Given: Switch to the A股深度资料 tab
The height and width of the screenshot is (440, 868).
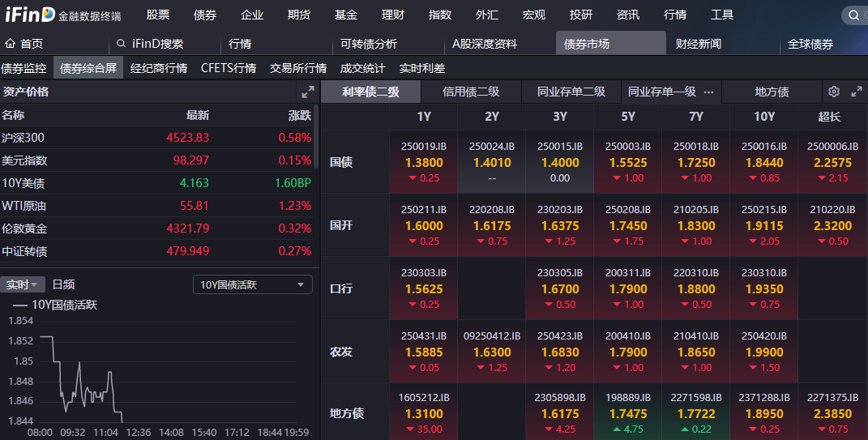Looking at the screenshot, I should pyautogui.click(x=485, y=44).
